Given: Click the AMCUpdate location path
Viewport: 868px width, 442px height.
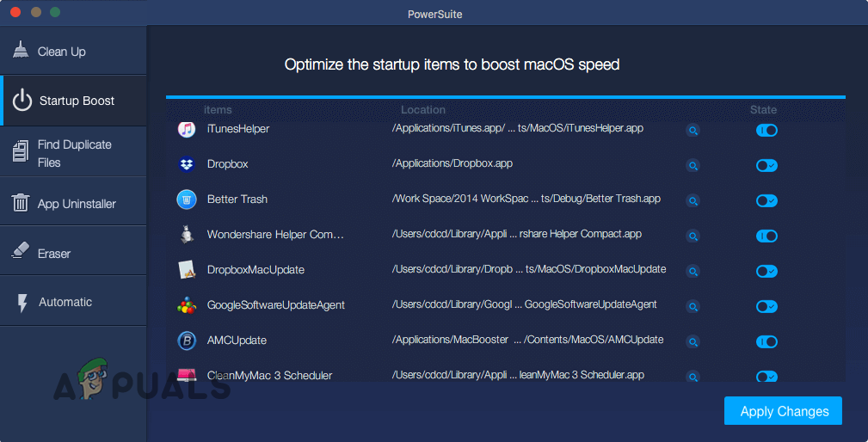Looking at the screenshot, I should tap(527, 340).
